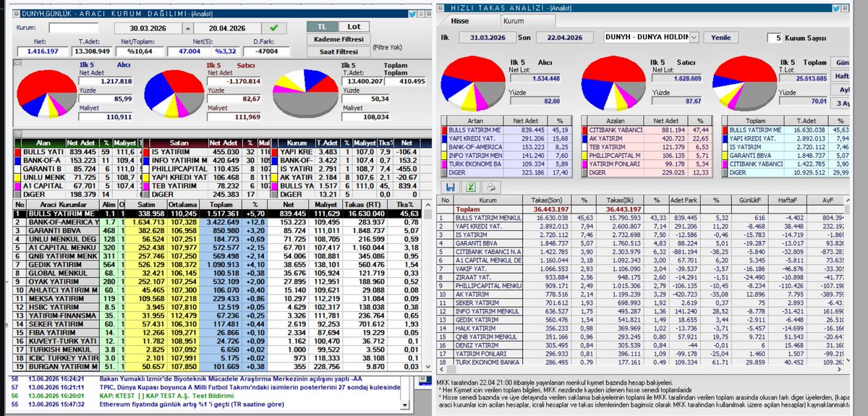Confirm date range with green checkmark button
The height and width of the screenshot is (416, 868).
tap(274, 28)
